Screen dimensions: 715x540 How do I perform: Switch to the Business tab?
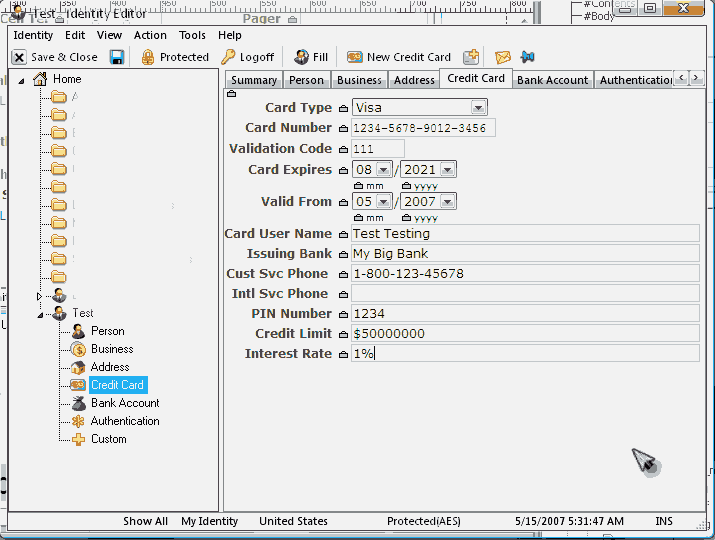(x=359, y=80)
